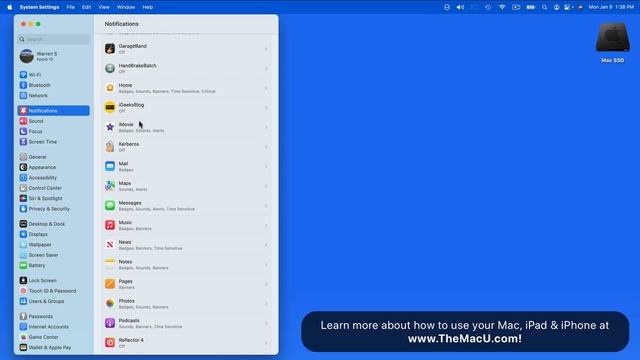Click the iGeeksBlog app icon

110,107
